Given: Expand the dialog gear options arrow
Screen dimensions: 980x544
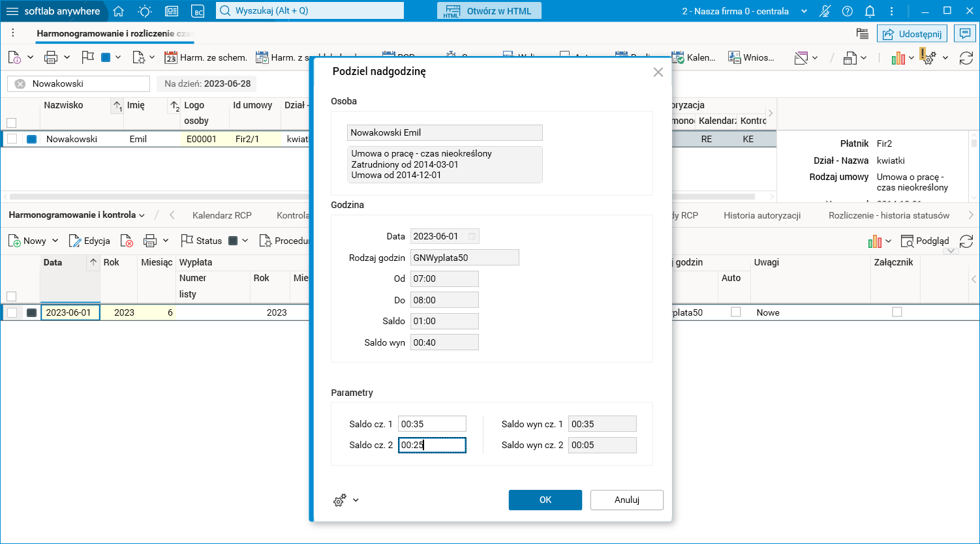Looking at the screenshot, I should tap(356, 500).
